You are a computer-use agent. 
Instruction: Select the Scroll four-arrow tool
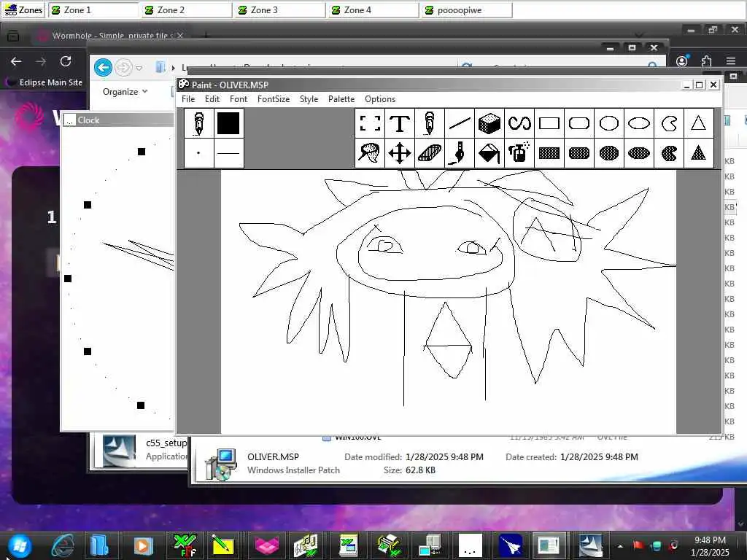pos(400,153)
